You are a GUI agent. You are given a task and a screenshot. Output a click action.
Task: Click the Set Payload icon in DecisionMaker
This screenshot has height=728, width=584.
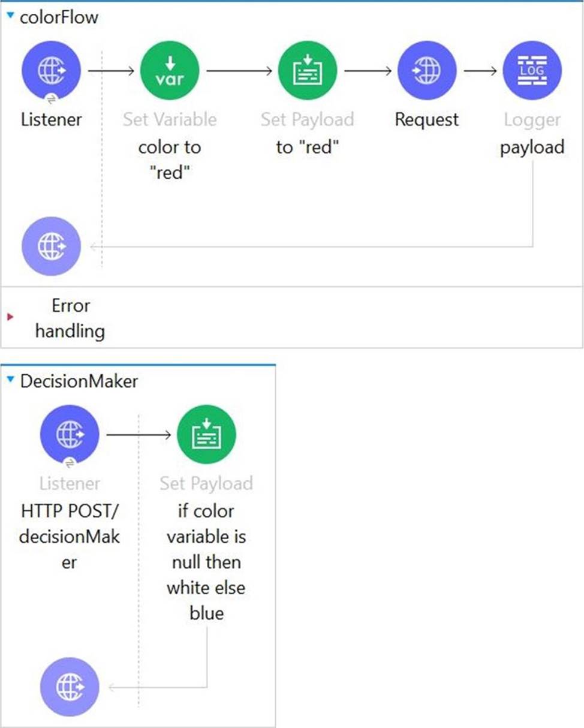click(206, 435)
